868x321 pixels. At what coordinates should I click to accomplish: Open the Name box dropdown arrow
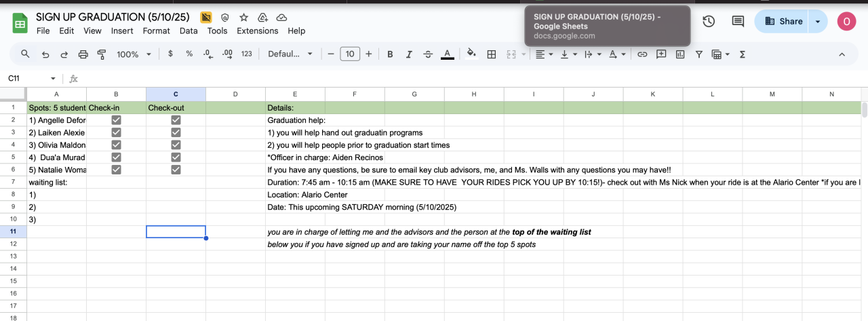54,79
